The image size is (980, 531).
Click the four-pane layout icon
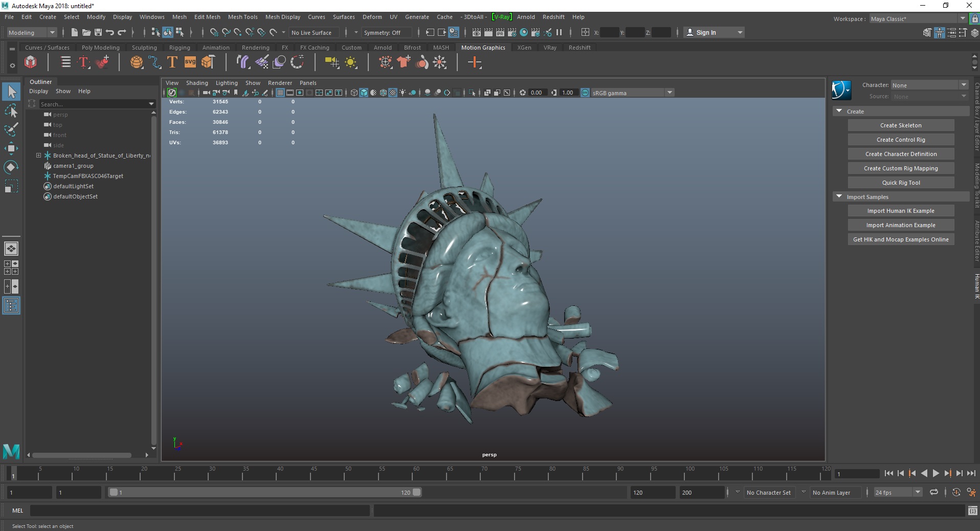click(x=11, y=268)
